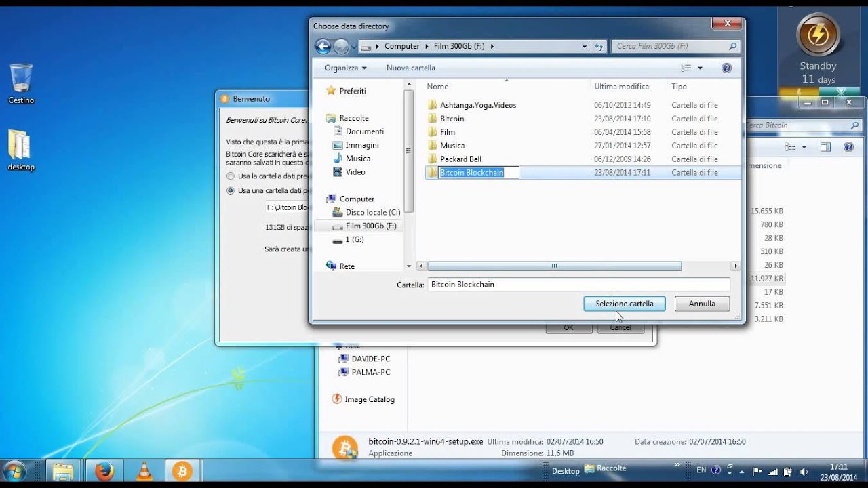868x488 pixels.
Task: Click the Standby power widget icon
Action: [x=818, y=34]
